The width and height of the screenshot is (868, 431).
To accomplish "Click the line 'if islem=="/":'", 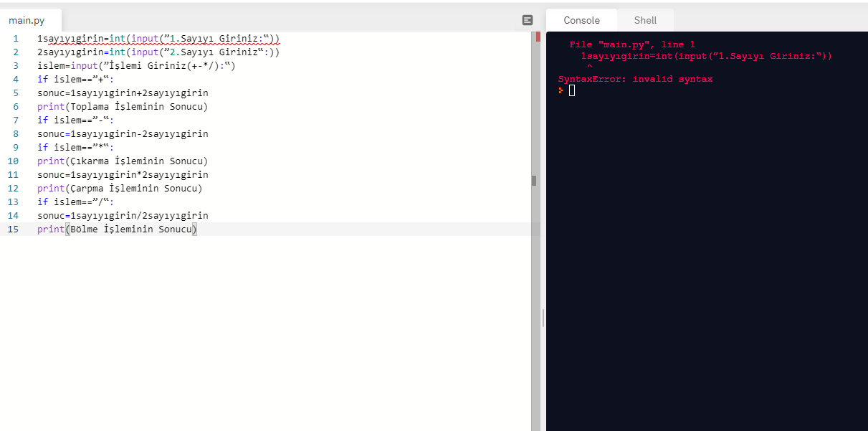I will (x=75, y=202).
